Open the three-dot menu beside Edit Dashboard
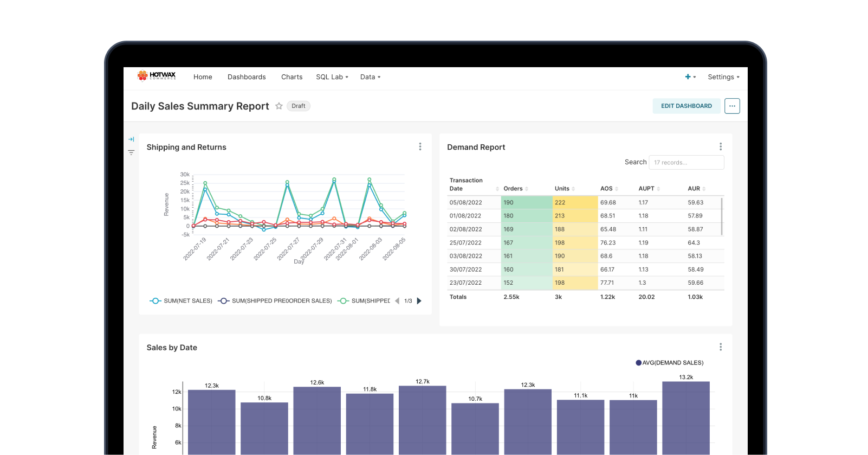The width and height of the screenshot is (868, 455). point(732,106)
